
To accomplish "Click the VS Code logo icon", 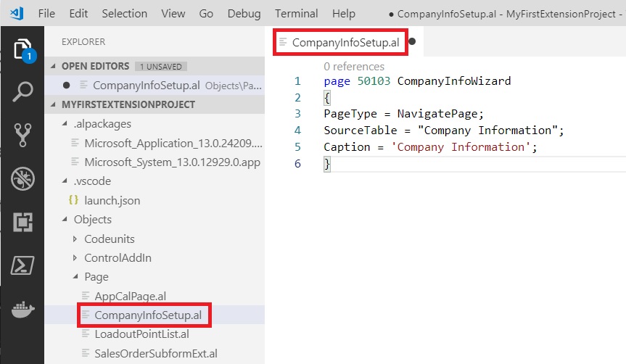I will click(x=16, y=13).
